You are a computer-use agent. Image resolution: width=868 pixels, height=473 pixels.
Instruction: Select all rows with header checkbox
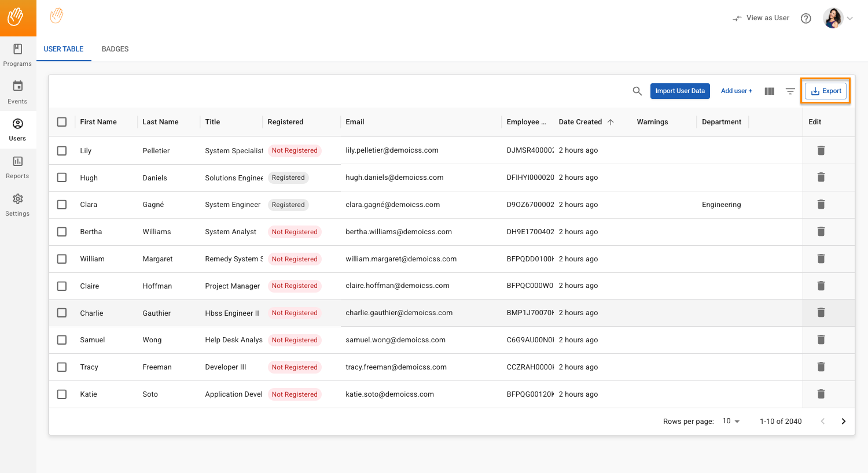[x=62, y=122]
